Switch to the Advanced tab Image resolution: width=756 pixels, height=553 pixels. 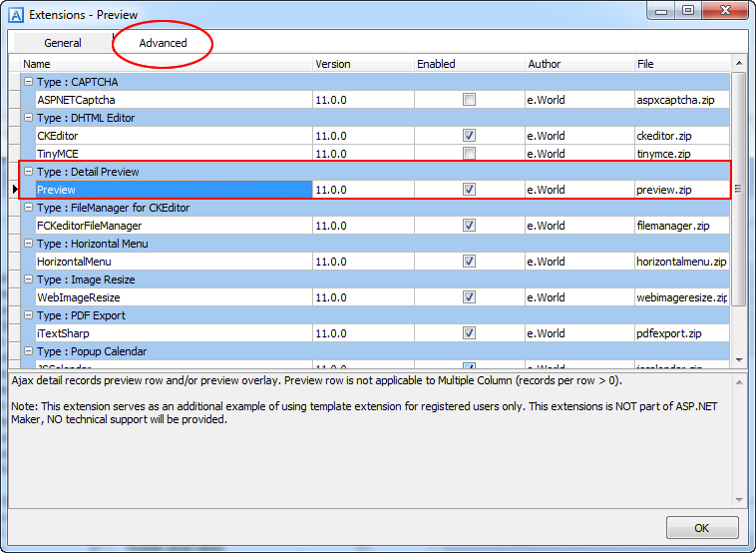click(163, 43)
